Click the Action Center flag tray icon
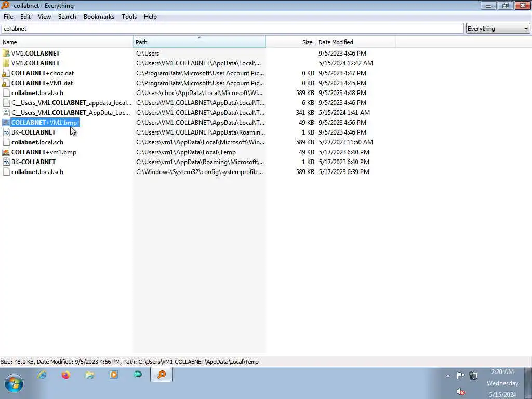Viewport: 532px width, 399px height. tap(460, 375)
